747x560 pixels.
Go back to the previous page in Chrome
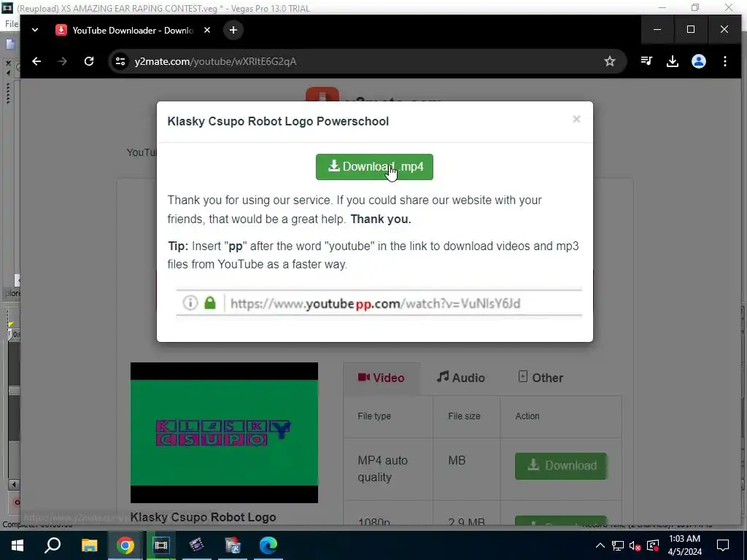[x=36, y=61]
